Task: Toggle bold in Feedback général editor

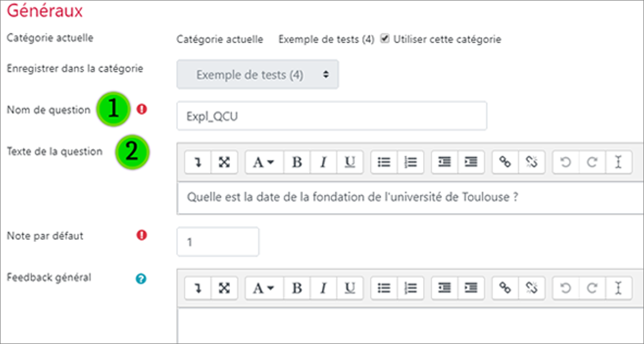Action: [x=297, y=289]
